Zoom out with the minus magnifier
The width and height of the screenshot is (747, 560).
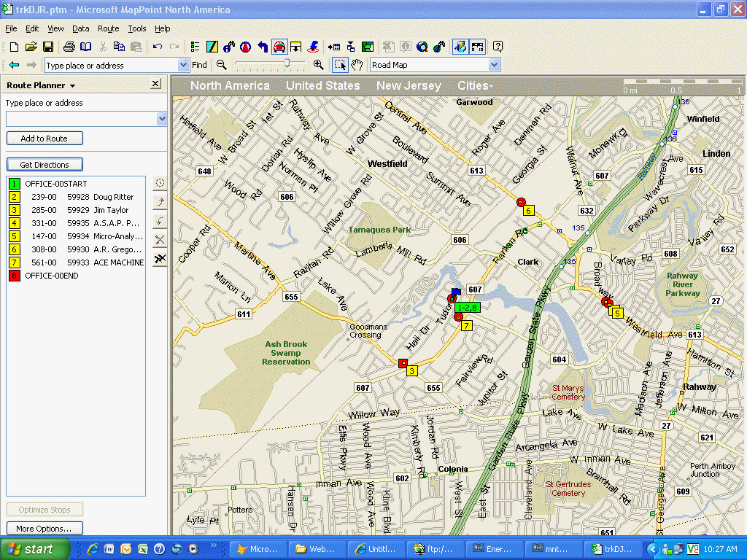click(221, 65)
